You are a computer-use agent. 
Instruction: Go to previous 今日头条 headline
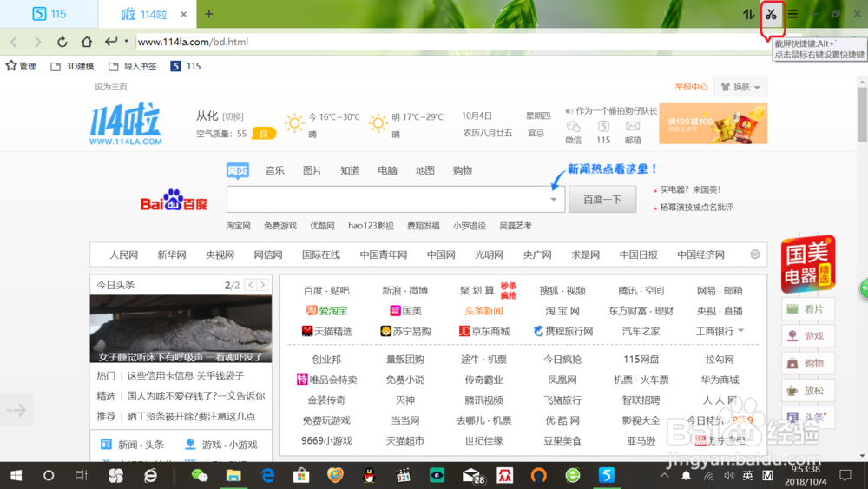(x=251, y=285)
